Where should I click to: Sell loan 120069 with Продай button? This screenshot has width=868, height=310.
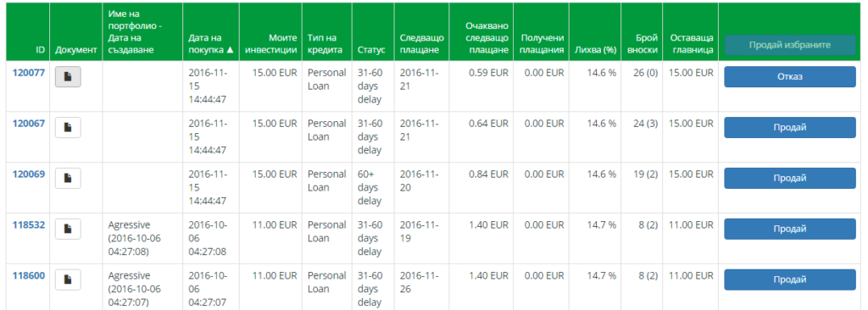tap(790, 178)
